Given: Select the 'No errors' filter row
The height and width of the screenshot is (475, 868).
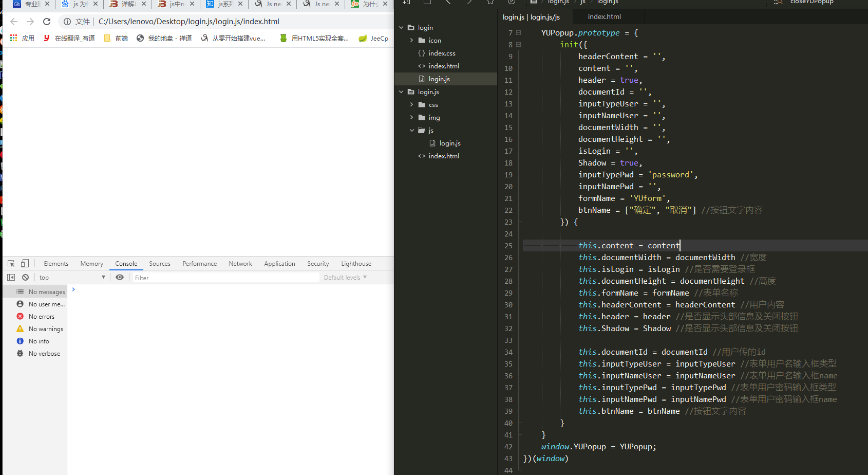Looking at the screenshot, I should tap(35, 316).
